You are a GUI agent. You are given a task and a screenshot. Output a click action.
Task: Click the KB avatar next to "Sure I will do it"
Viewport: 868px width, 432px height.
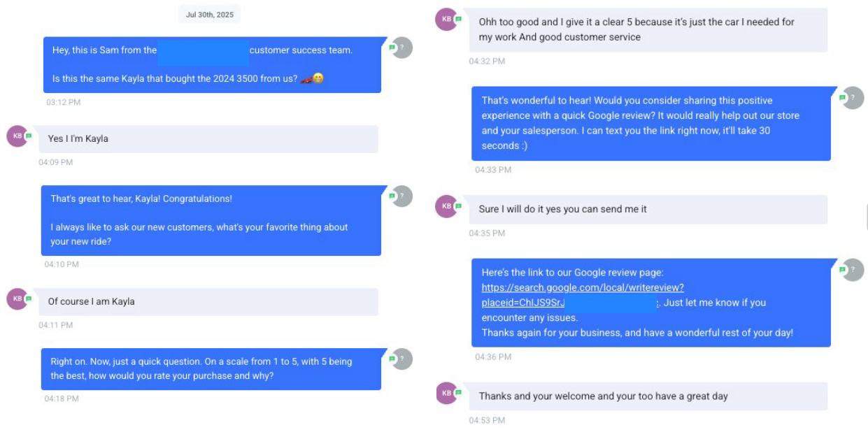click(x=446, y=206)
